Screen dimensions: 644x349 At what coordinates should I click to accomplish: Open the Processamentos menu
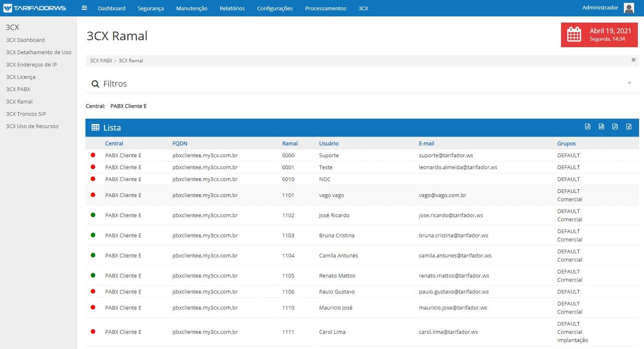[326, 8]
